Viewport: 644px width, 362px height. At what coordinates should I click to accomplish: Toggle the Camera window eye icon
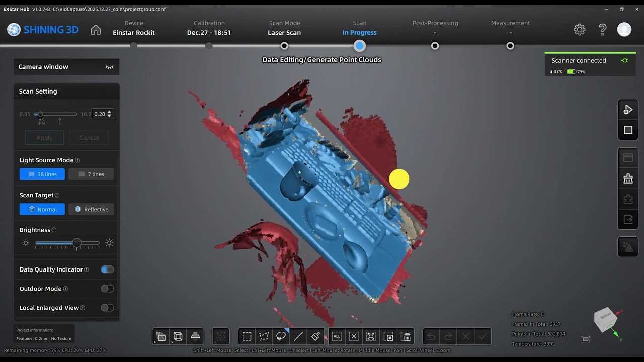click(x=109, y=67)
